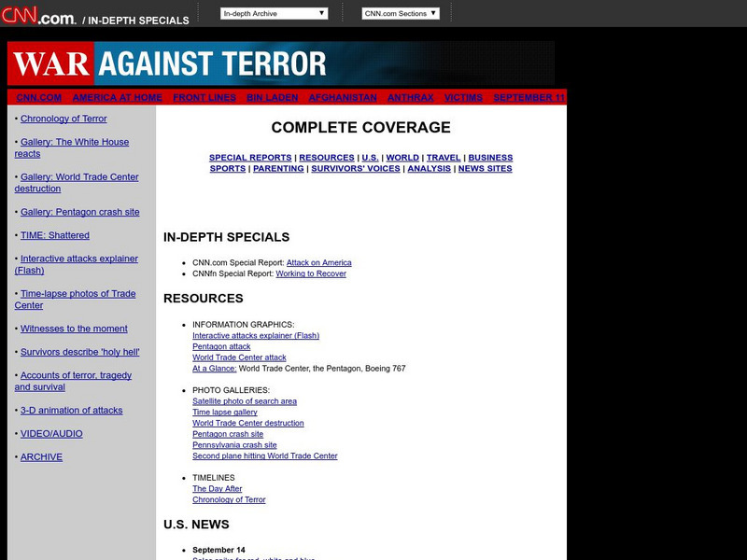Click the COMPLETE COVERAGE page title
747x560 pixels.
tap(360, 128)
